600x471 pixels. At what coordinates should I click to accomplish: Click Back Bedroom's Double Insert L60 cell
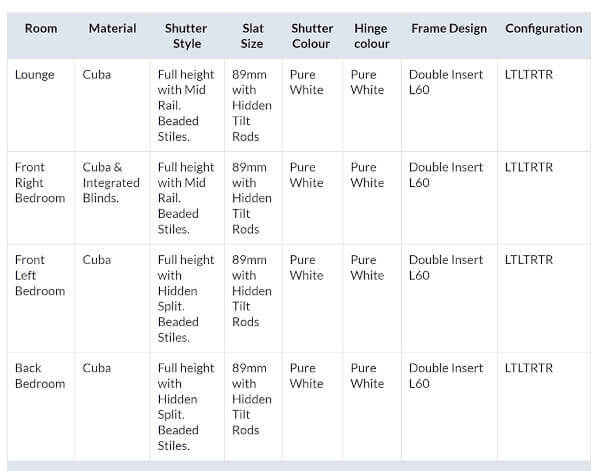pos(446,376)
